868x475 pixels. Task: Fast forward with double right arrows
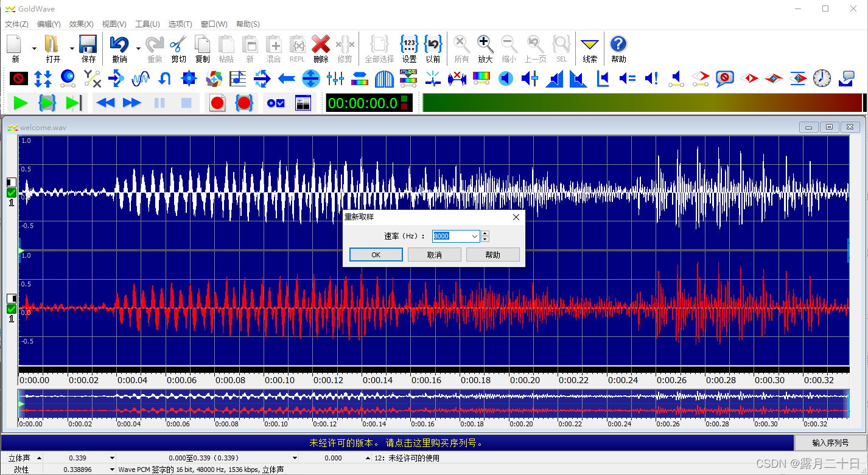click(x=132, y=103)
